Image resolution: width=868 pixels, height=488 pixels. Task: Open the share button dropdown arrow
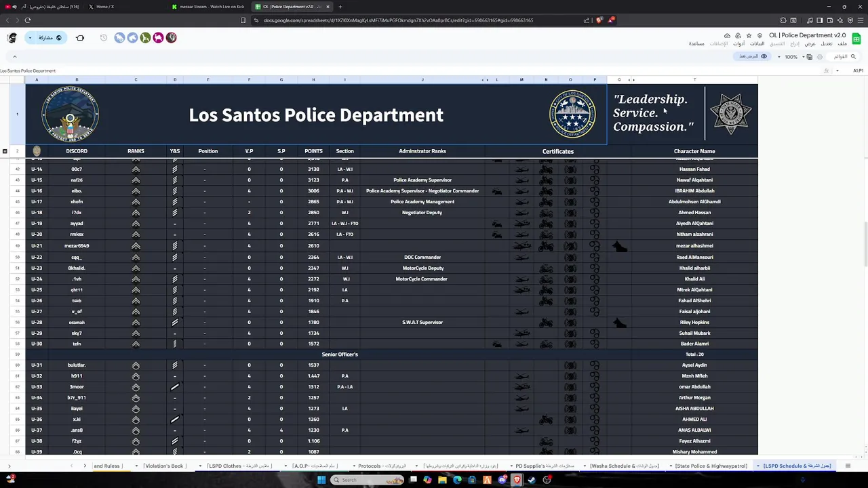[x=30, y=38]
